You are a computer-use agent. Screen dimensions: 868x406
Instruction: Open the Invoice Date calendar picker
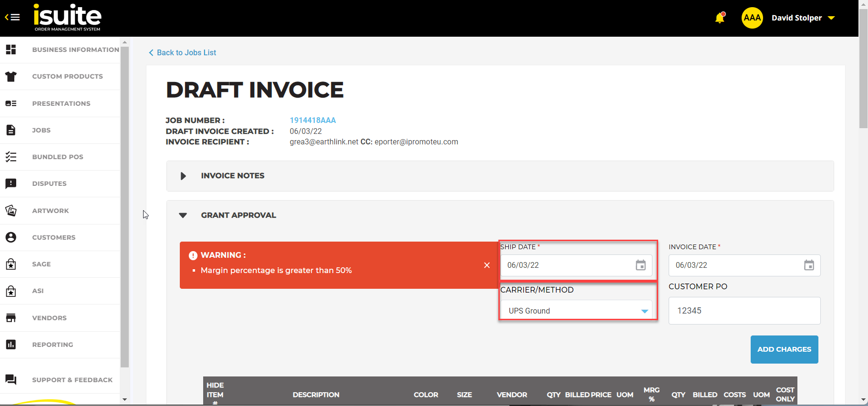coord(809,265)
